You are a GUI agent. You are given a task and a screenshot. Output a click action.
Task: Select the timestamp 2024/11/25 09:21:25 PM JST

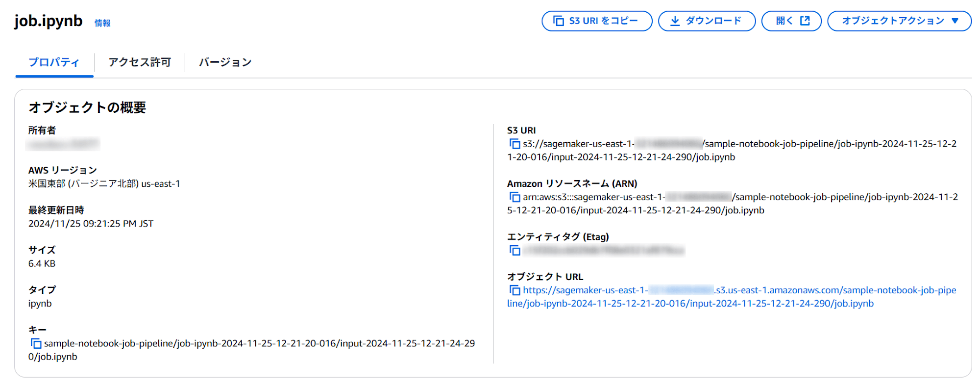click(91, 224)
